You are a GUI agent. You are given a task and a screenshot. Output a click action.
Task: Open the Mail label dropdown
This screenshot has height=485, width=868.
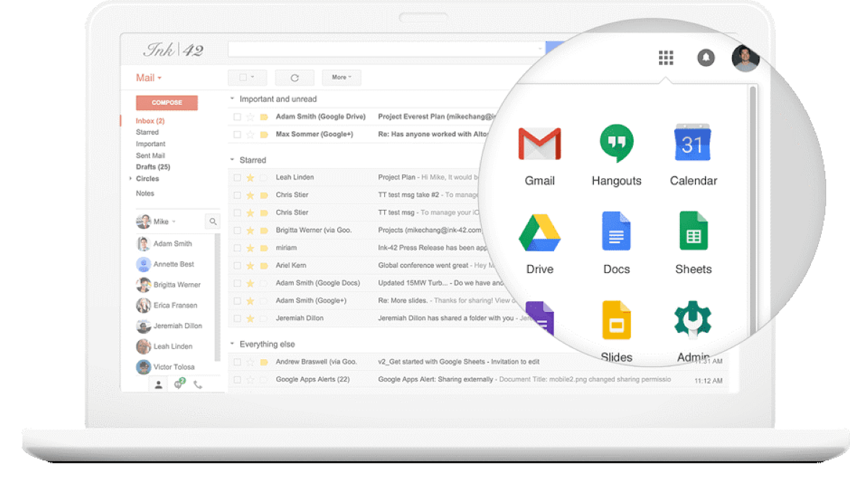149,77
